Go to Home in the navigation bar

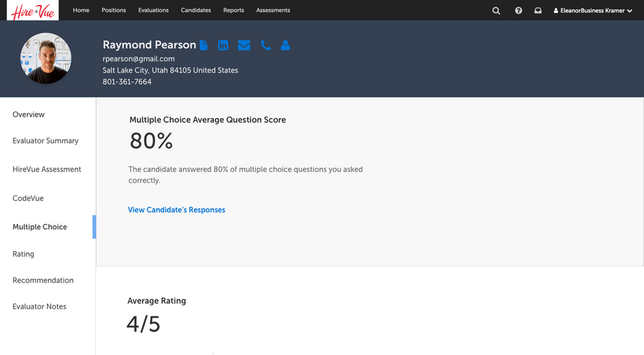tap(81, 10)
